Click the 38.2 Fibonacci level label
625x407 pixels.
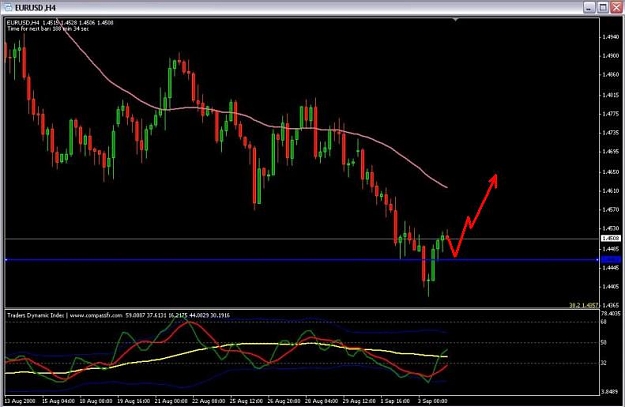584,305
